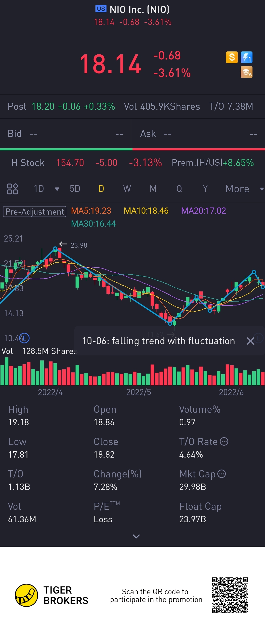
Task: Tap the blue lightning bolt icon
Action: [x=246, y=57]
